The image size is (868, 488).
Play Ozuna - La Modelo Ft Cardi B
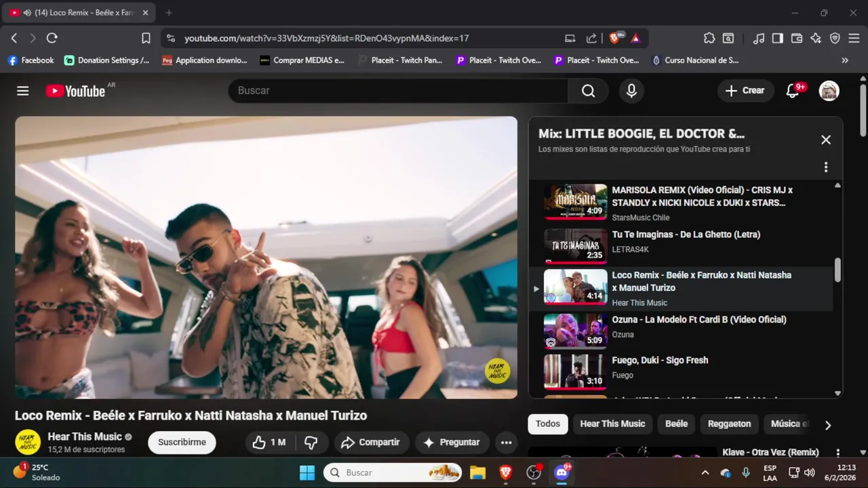pos(682,330)
